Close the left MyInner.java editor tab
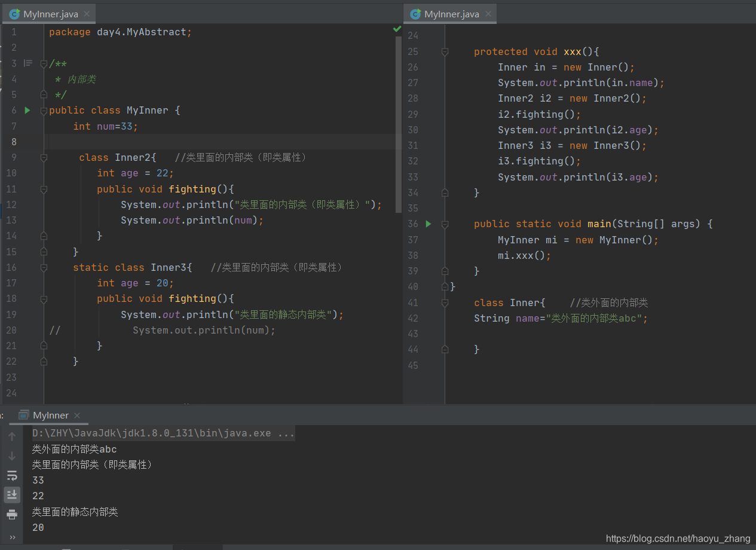756x550 pixels. [x=88, y=14]
